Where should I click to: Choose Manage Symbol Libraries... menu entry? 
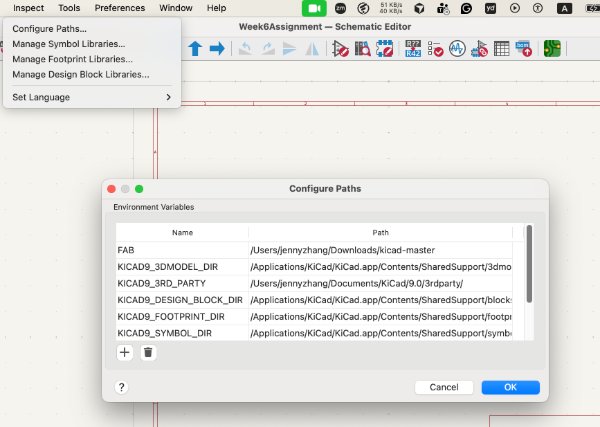point(91,44)
